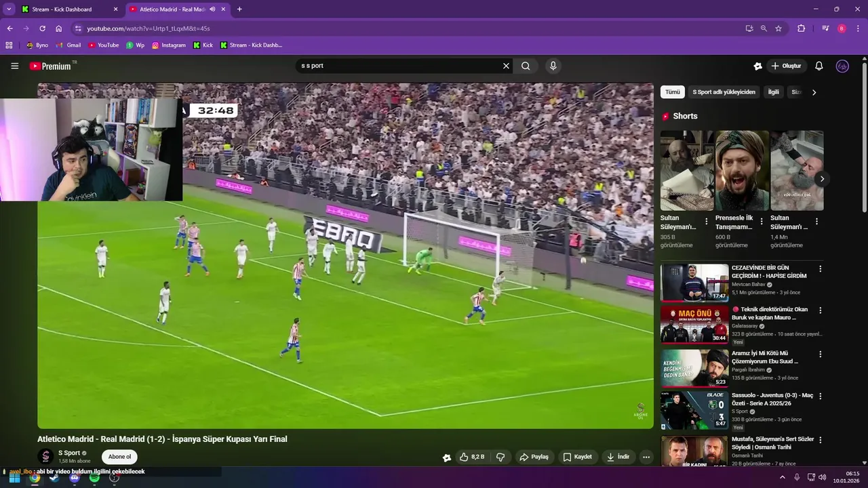This screenshot has height=488, width=868.
Task: Open Prensesle İlk Tanışmamı short thumbnail
Action: (742, 171)
